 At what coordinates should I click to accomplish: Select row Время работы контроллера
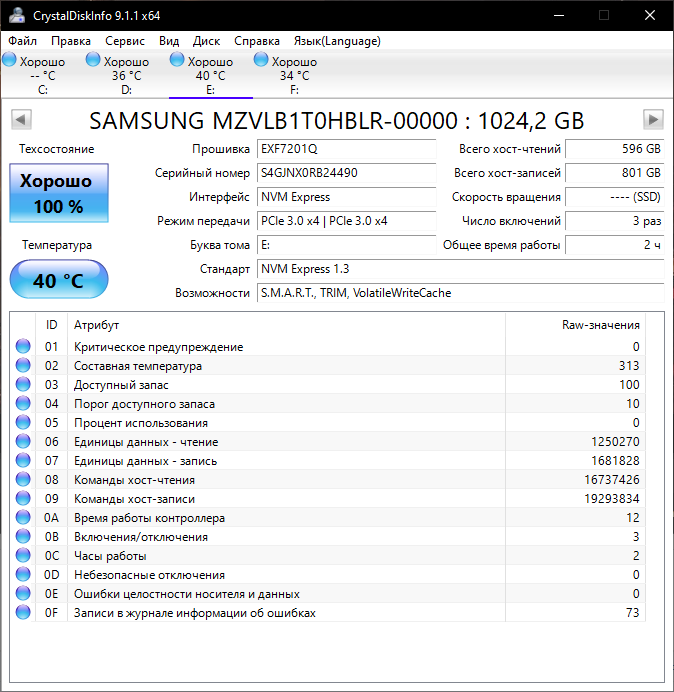click(x=328, y=517)
